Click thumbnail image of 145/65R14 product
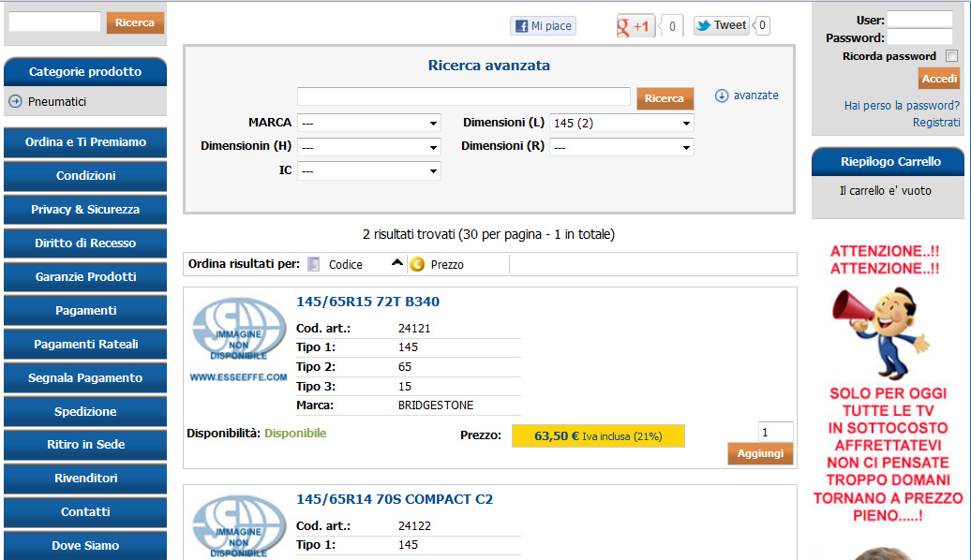971x560 pixels. pos(238,526)
